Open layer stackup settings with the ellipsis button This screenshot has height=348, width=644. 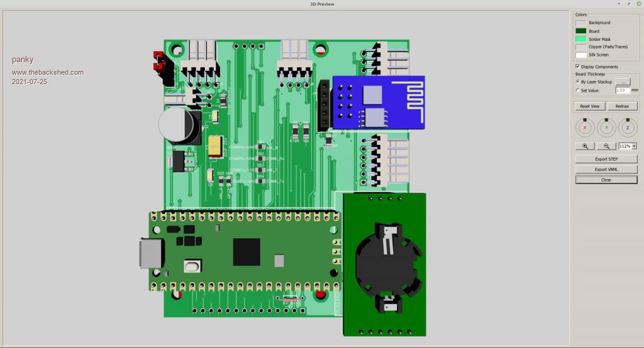[622, 82]
